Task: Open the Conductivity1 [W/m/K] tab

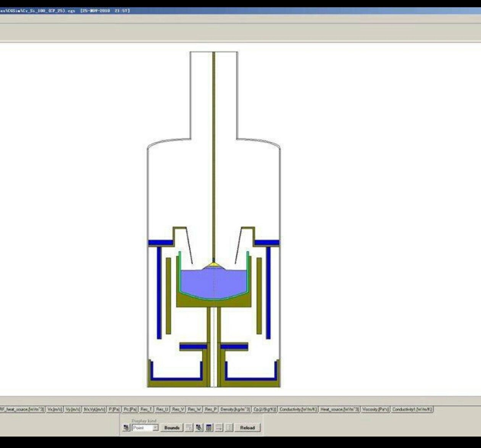Action: pyautogui.click(x=412, y=409)
